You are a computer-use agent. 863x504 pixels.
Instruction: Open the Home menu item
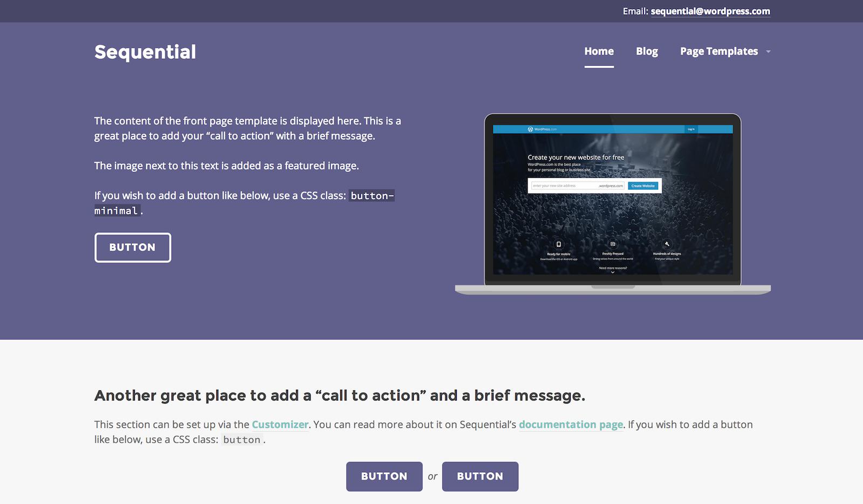[x=599, y=51]
